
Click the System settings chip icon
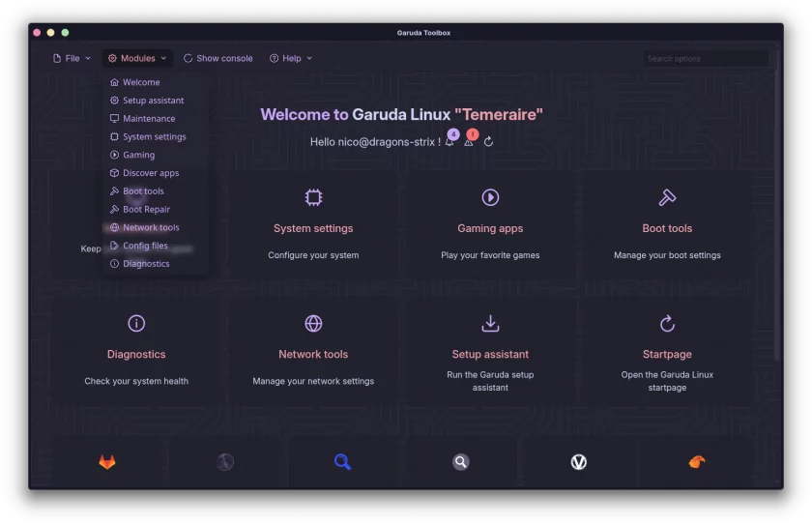[313, 197]
